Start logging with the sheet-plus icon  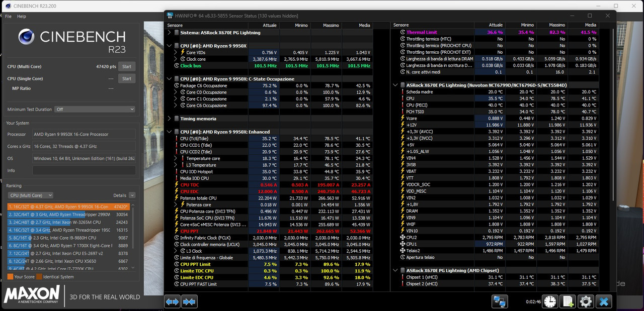click(x=568, y=301)
